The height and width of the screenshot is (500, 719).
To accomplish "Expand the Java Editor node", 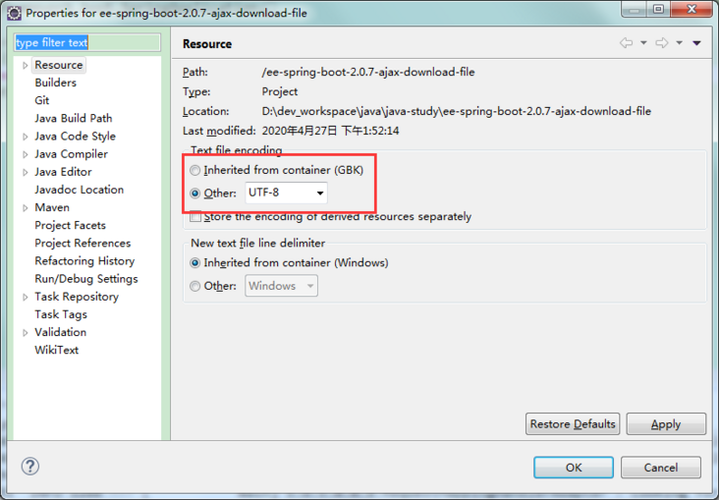I will click(x=25, y=172).
